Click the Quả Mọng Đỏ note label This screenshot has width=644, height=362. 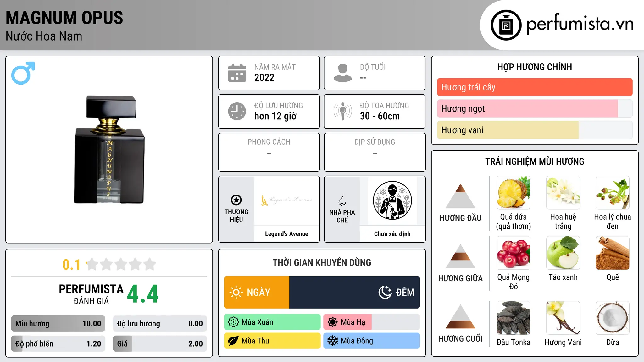514,282
